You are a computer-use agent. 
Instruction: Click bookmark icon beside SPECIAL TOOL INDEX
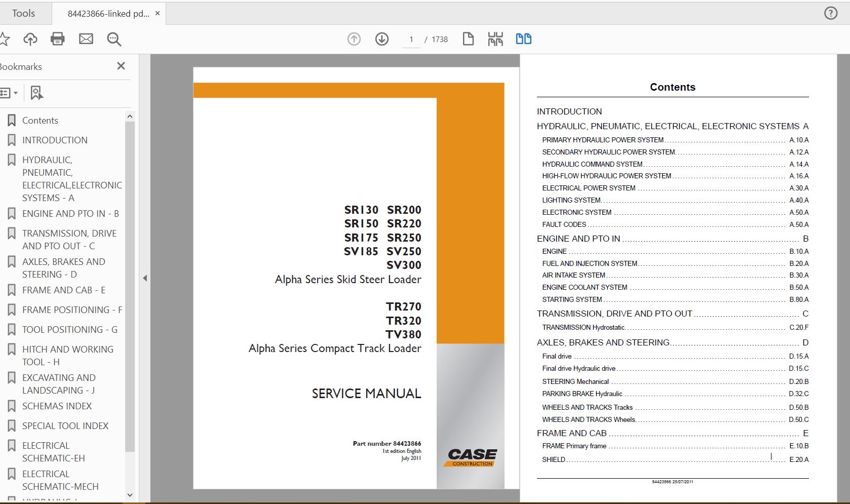[11, 426]
